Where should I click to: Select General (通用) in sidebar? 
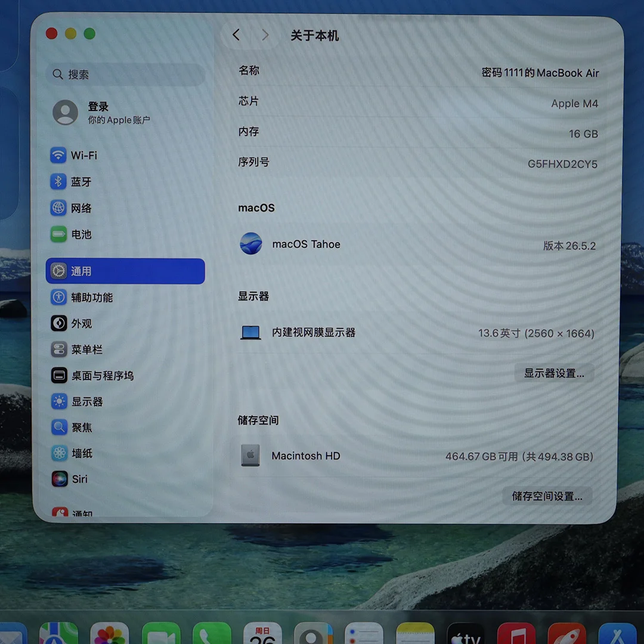[125, 271]
